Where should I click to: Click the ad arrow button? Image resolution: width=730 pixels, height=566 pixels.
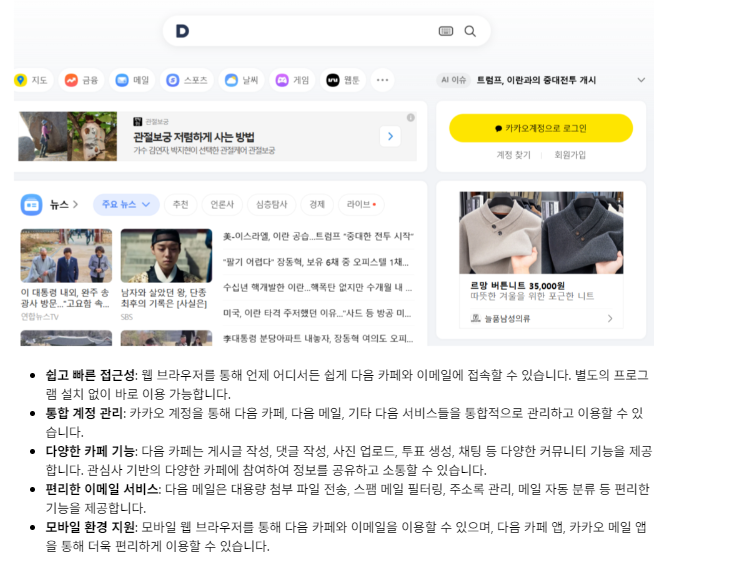click(390, 136)
